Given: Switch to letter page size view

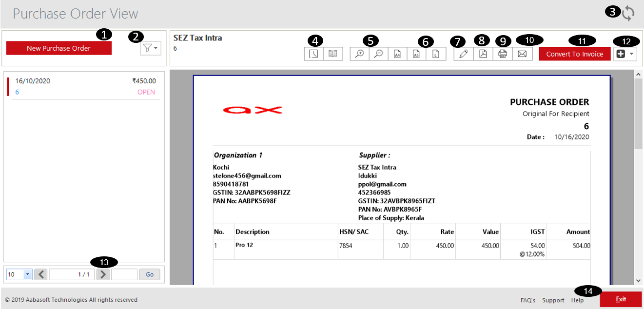Looking at the screenshot, I should point(436,54).
